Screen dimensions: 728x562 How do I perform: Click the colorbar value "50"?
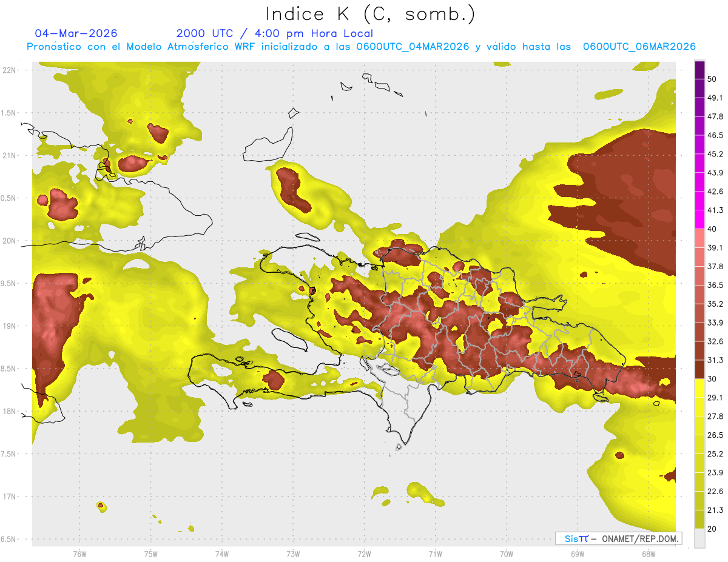click(x=712, y=79)
